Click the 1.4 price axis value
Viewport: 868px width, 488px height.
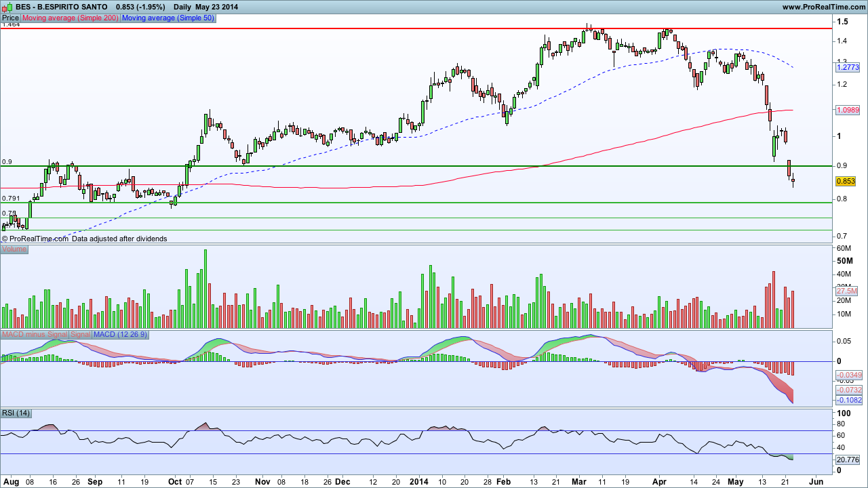[842, 41]
